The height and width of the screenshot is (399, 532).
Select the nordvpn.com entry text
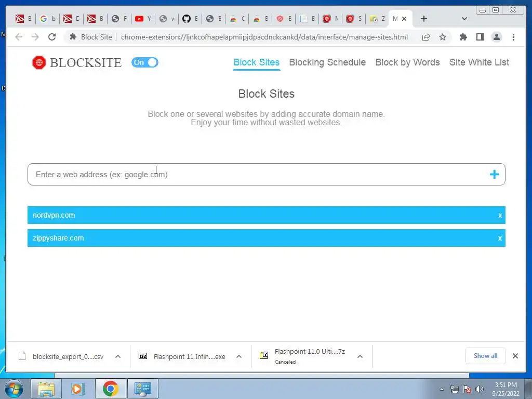point(54,215)
